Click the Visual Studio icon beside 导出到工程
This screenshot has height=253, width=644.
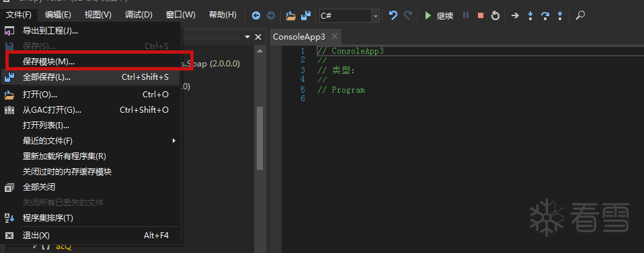coord(9,30)
